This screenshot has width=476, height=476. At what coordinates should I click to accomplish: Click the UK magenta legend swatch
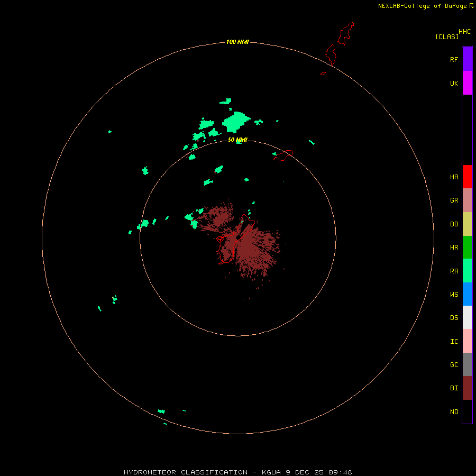point(467,83)
